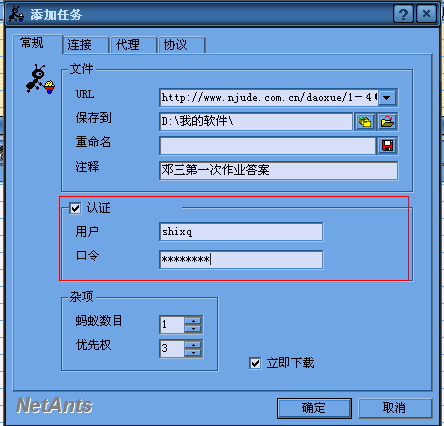Switch to the 连接 tab

(x=86, y=45)
